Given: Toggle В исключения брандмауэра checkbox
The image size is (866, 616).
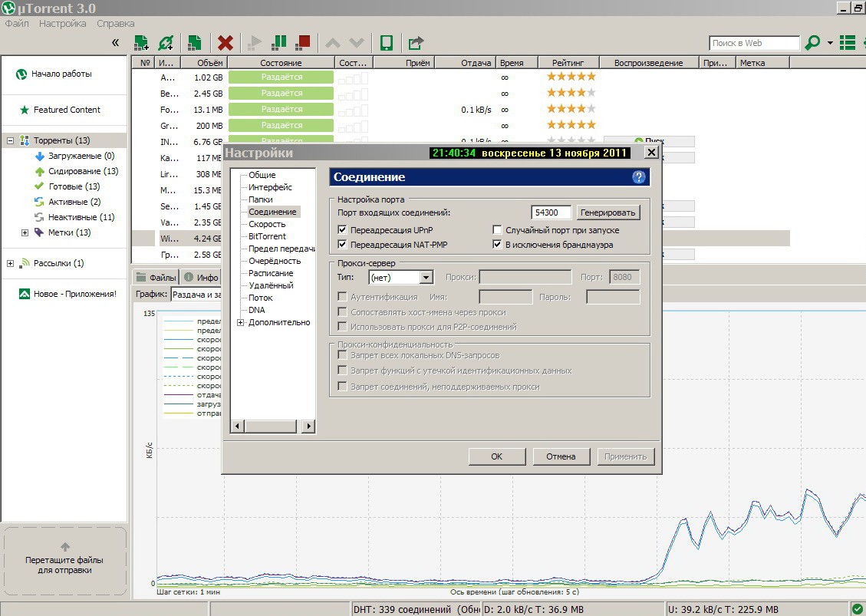Looking at the screenshot, I should (x=497, y=244).
